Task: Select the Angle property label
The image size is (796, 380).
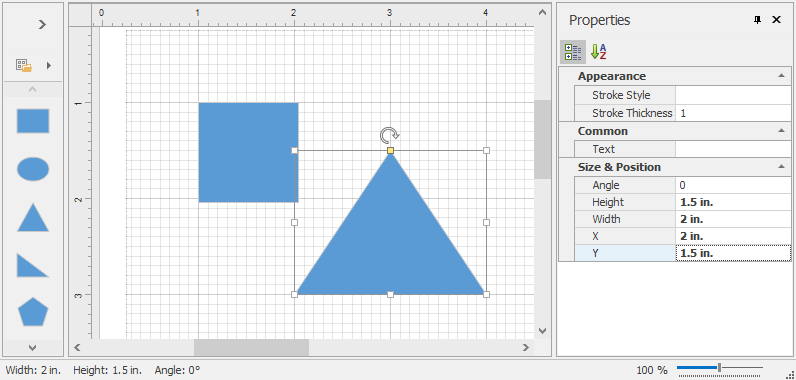Action: click(606, 185)
